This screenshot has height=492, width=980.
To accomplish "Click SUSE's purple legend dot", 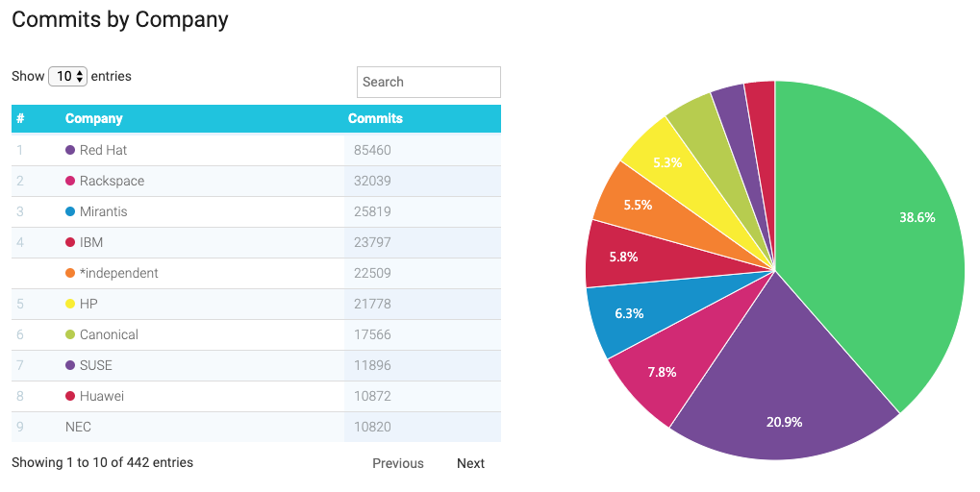I will click(70, 364).
